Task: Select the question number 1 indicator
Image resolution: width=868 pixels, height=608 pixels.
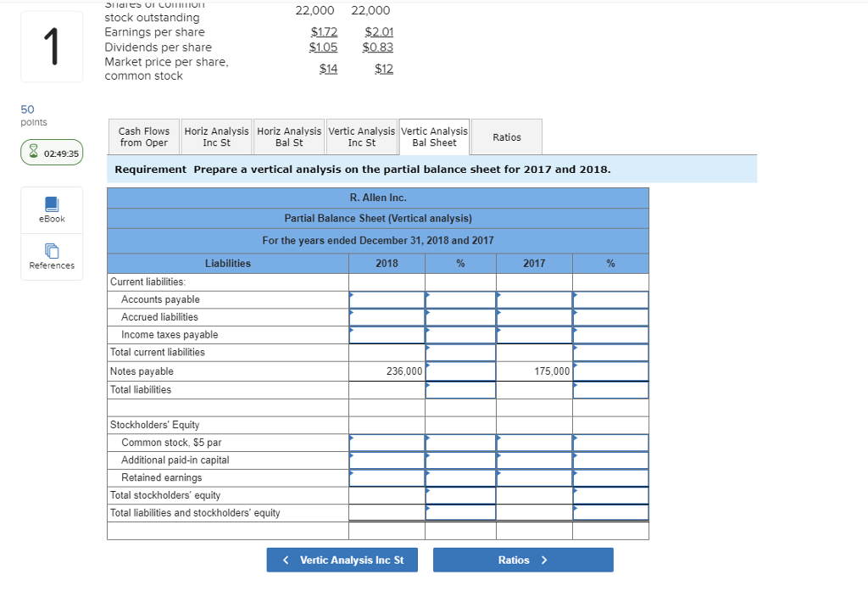Action: click(51, 47)
